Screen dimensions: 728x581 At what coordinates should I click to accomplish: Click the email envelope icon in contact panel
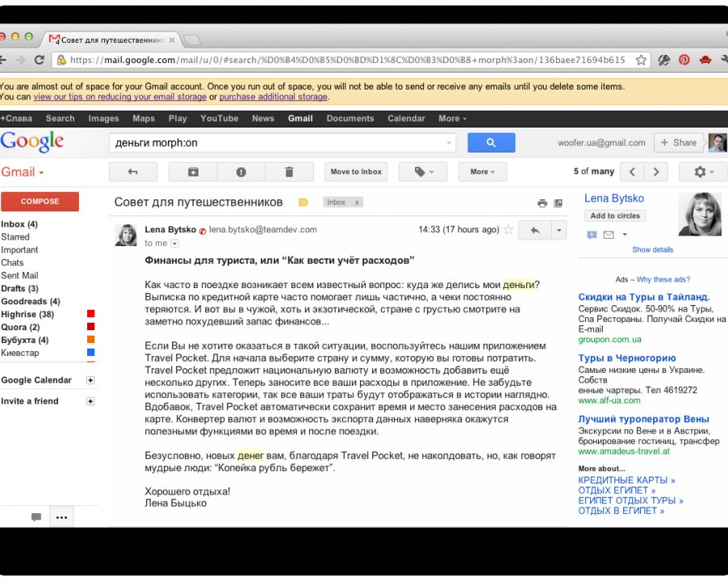click(609, 235)
